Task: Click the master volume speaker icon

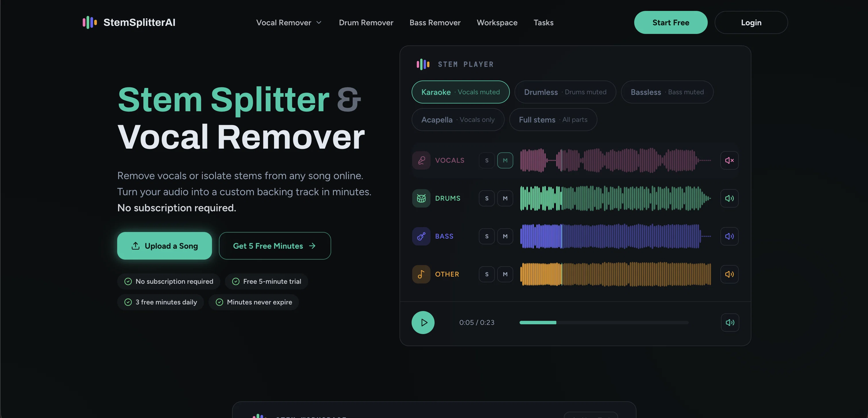Action: pyautogui.click(x=730, y=323)
